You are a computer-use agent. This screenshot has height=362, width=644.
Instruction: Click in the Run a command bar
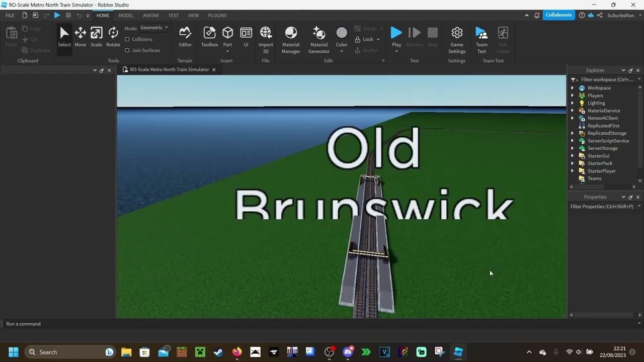pyautogui.click(x=322, y=324)
